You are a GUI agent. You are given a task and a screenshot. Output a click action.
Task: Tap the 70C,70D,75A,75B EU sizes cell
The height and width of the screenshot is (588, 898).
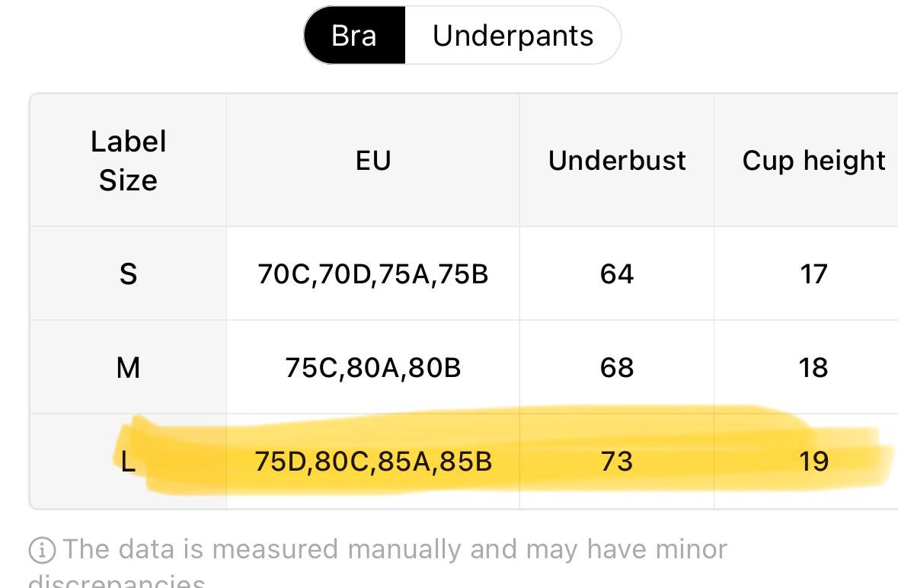pos(372,273)
